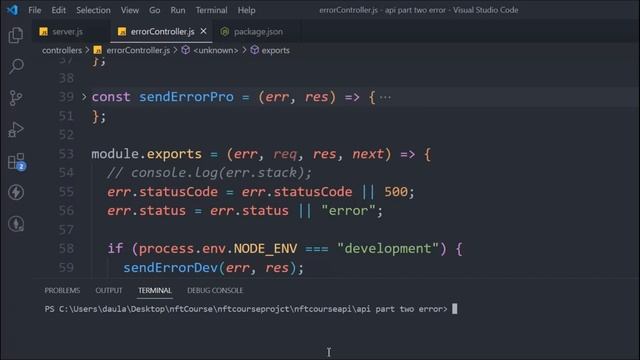
Task: Click the "error" string on line 56
Action: point(348,211)
